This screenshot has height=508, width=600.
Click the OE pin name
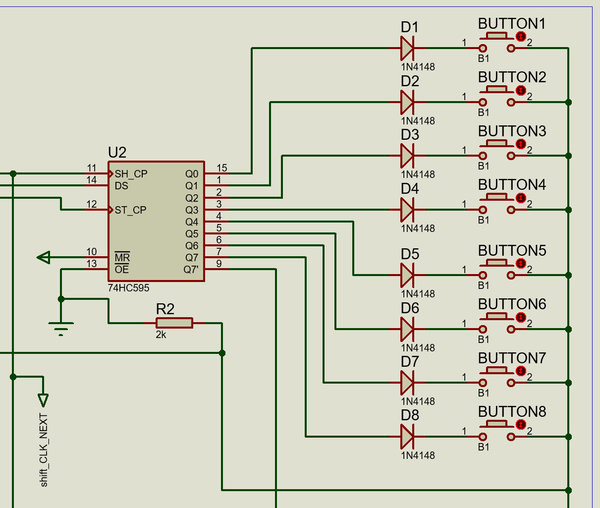pyautogui.click(x=122, y=269)
